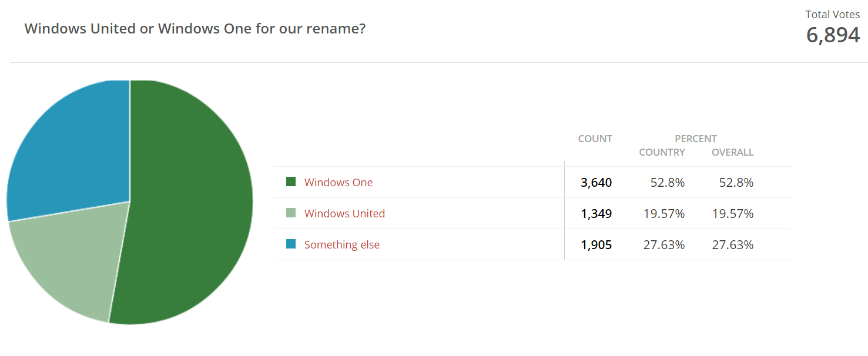Click the poll question title text
868x356 pixels.
point(195,28)
